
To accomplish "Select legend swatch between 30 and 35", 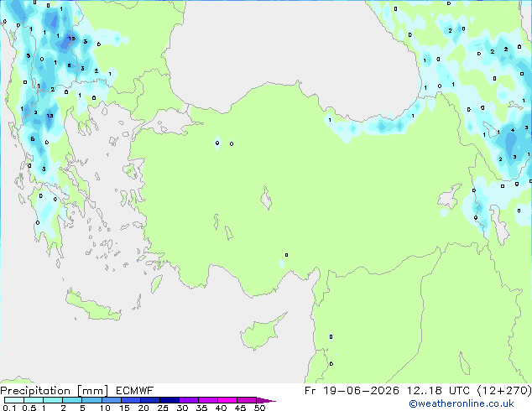I will pos(189,400).
